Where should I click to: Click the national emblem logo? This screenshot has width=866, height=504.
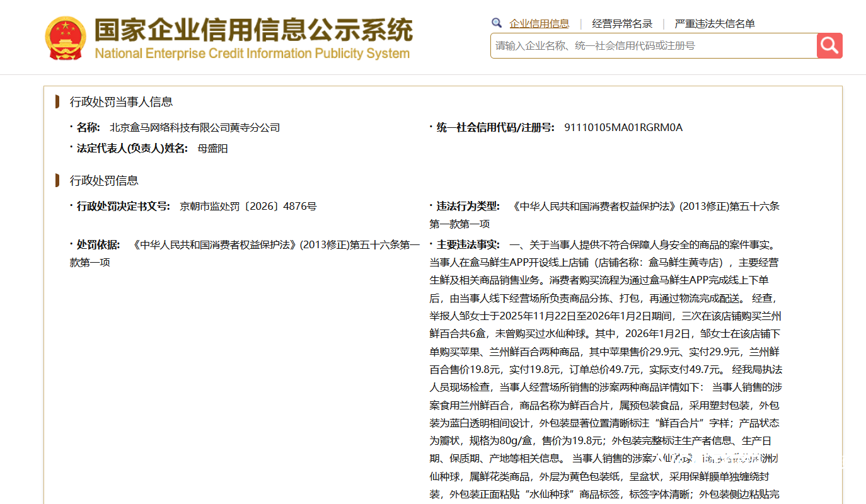click(66, 39)
